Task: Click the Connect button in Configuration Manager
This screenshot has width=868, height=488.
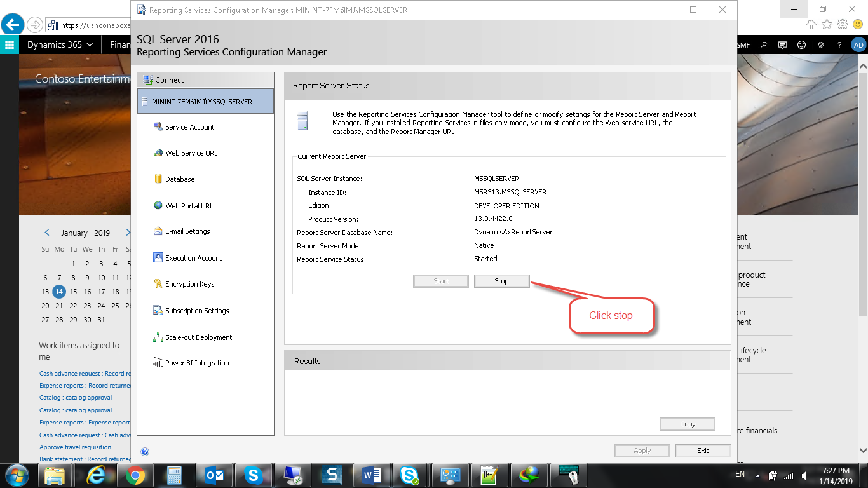Action: pyautogui.click(x=205, y=80)
